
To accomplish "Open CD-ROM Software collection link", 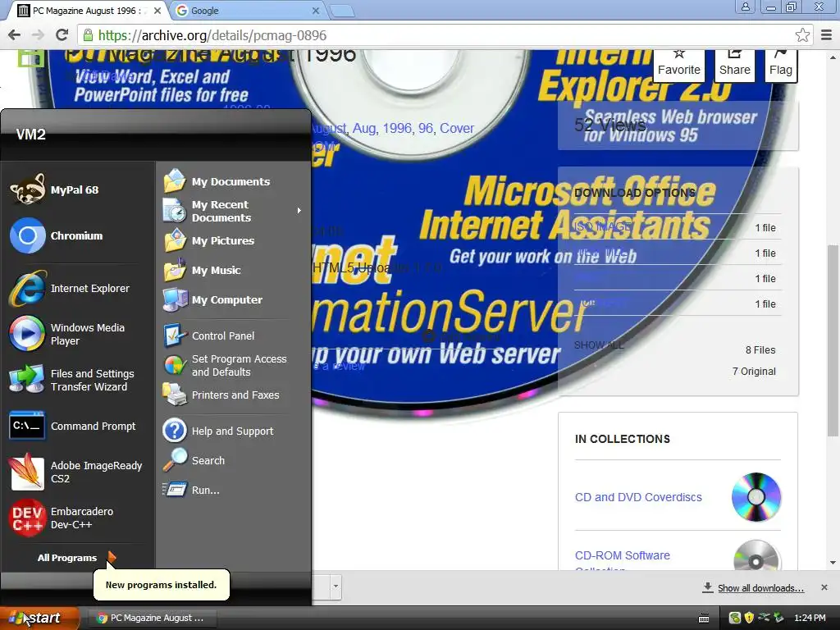I will [622, 555].
